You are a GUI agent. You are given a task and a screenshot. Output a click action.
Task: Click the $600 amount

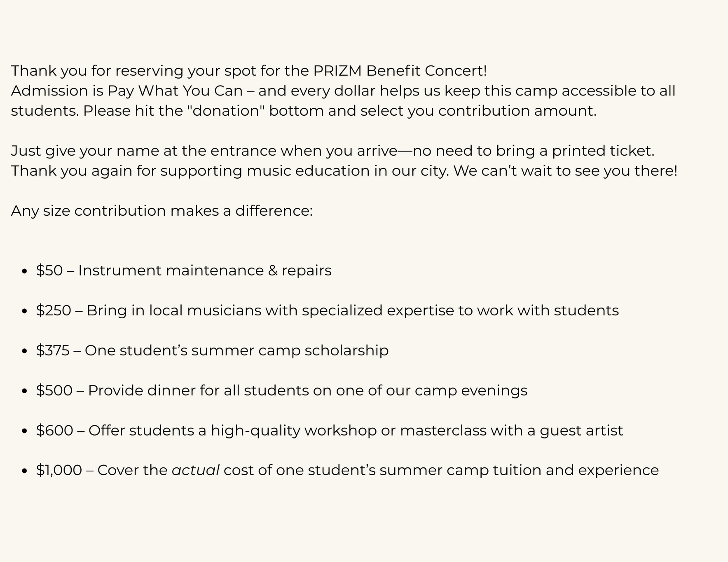[54, 430]
